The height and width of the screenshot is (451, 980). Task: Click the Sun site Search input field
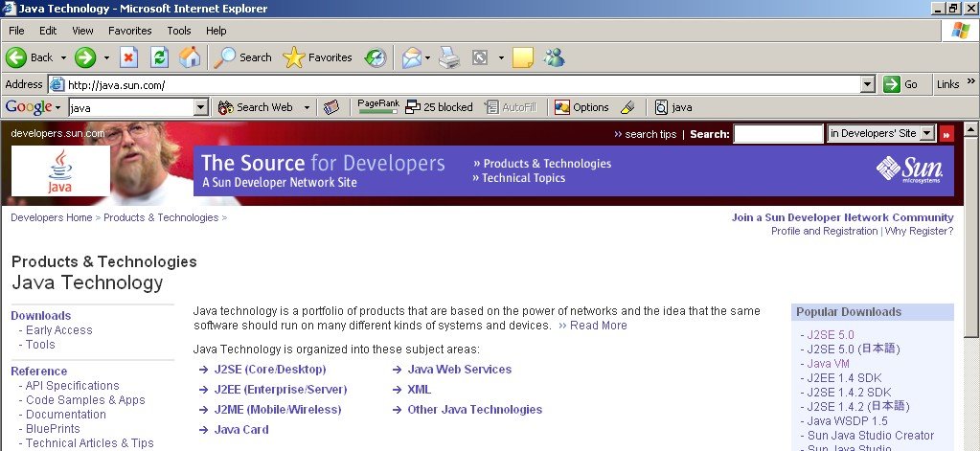point(778,134)
